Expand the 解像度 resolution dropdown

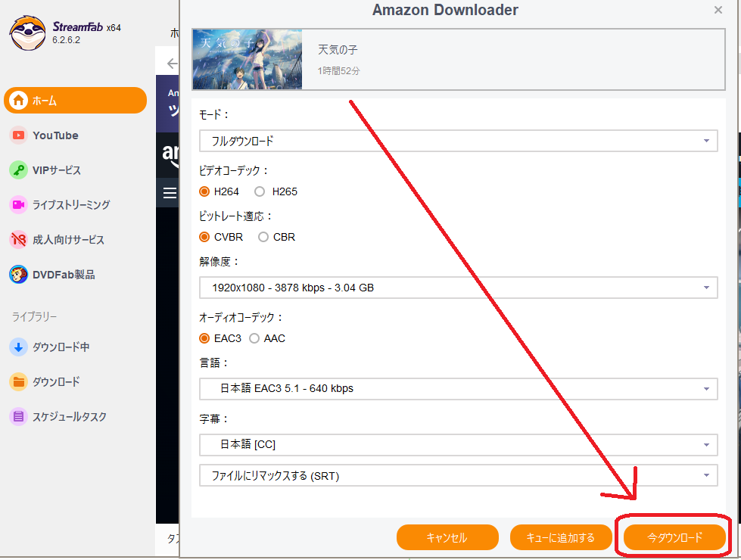[457, 288]
